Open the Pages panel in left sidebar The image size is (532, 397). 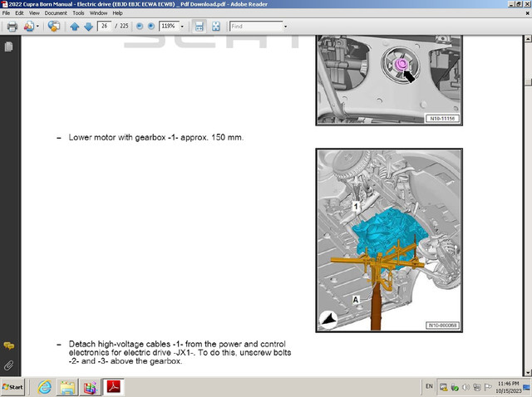coord(9,47)
